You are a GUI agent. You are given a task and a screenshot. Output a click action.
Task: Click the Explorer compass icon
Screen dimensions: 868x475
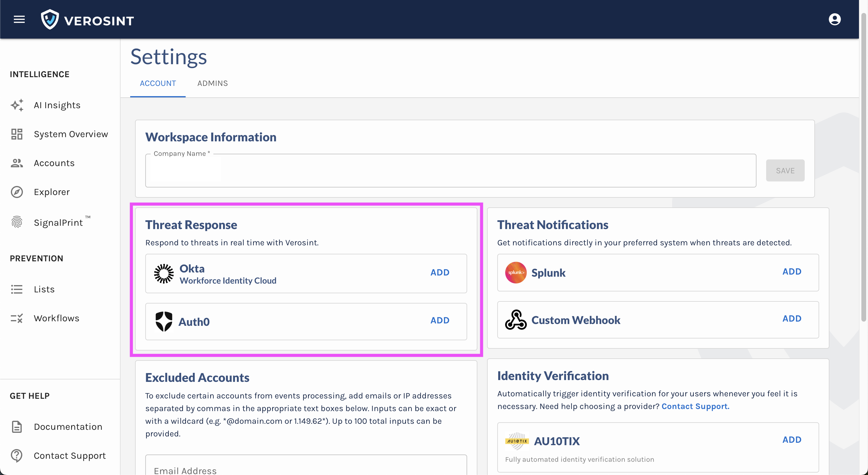pyautogui.click(x=17, y=192)
